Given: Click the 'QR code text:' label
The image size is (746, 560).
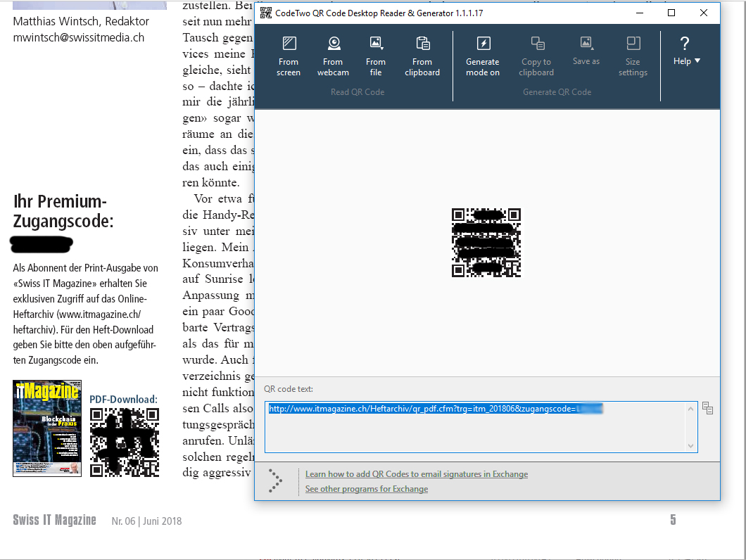Looking at the screenshot, I should pyautogui.click(x=289, y=389).
